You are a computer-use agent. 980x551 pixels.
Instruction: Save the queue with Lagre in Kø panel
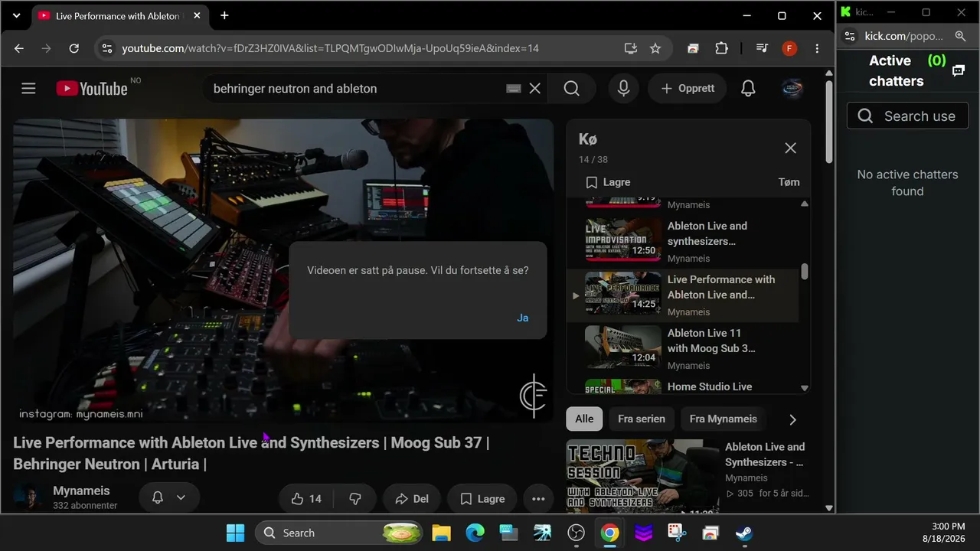click(608, 182)
